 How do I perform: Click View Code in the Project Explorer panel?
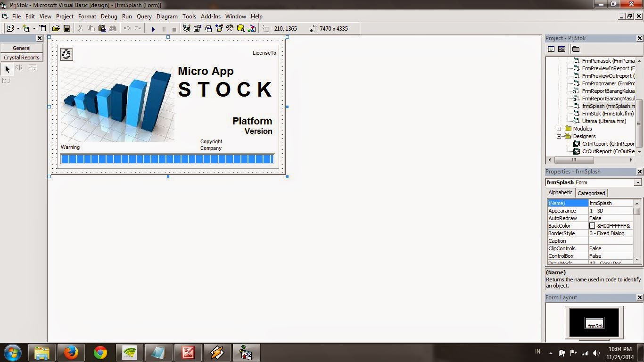pos(551,49)
